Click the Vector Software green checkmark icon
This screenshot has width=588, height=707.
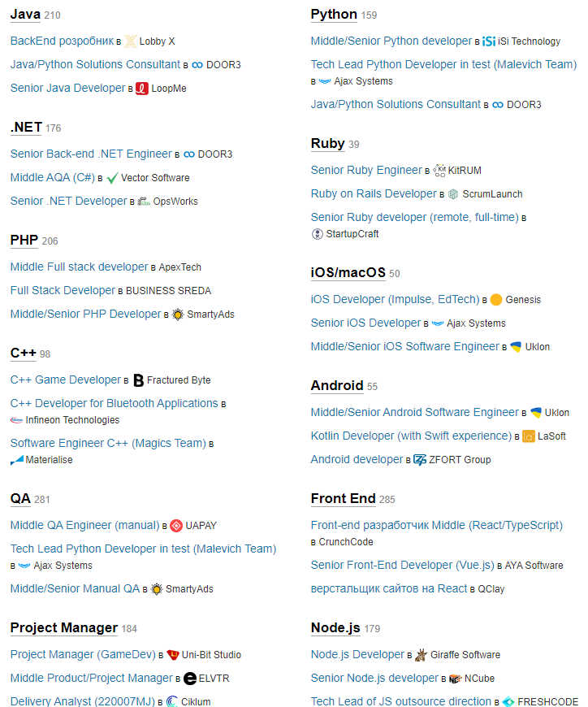(x=112, y=178)
